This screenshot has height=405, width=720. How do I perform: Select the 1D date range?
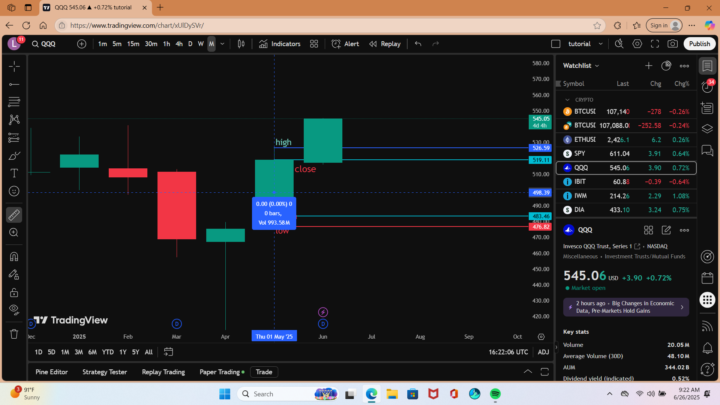click(39, 352)
